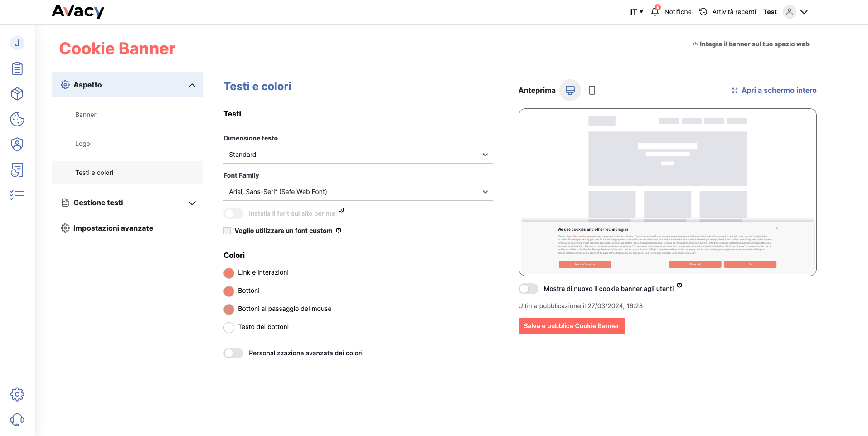The width and height of the screenshot is (868, 436).
Task: Open the Dimensione testo dropdown
Action: 358,155
